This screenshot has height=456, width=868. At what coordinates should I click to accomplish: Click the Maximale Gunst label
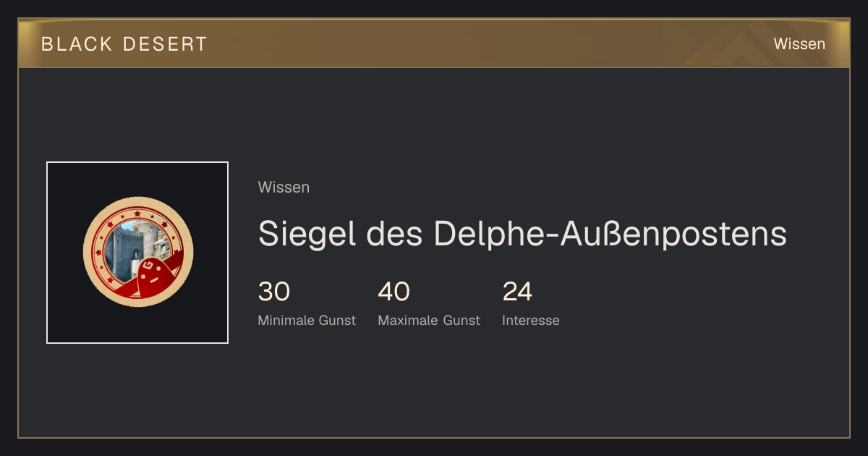click(x=429, y=321)
